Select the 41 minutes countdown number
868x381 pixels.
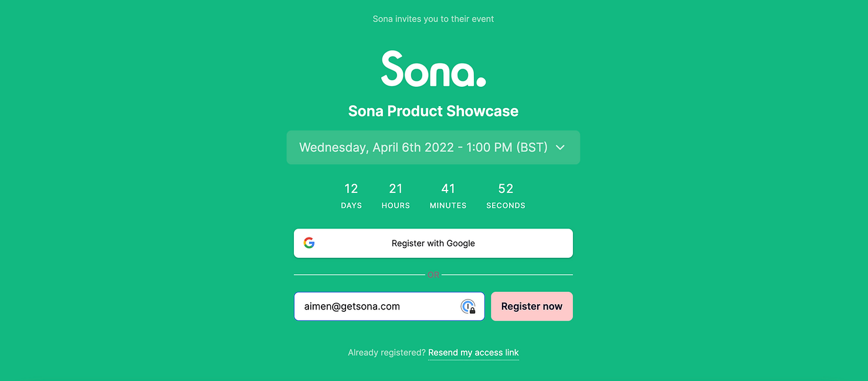(x=448, y=189)
